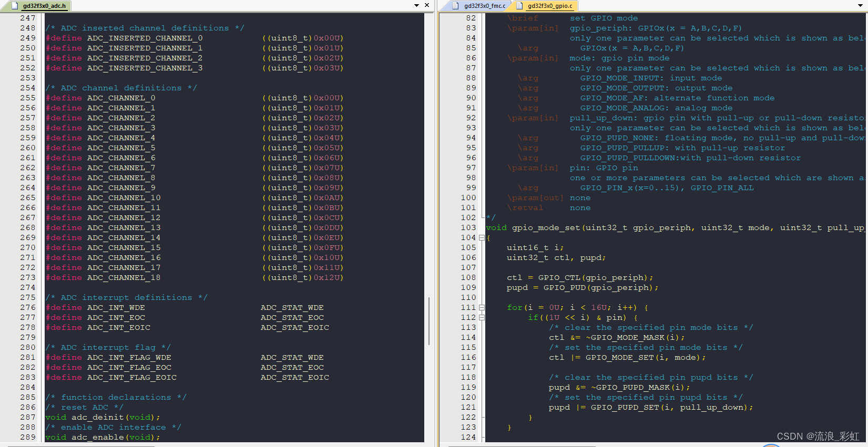Click the ADC_INSERTED_CHANNEL_3 define
Image resolution: width=868 pixels, height=447 pixels.
click(145, 68)
